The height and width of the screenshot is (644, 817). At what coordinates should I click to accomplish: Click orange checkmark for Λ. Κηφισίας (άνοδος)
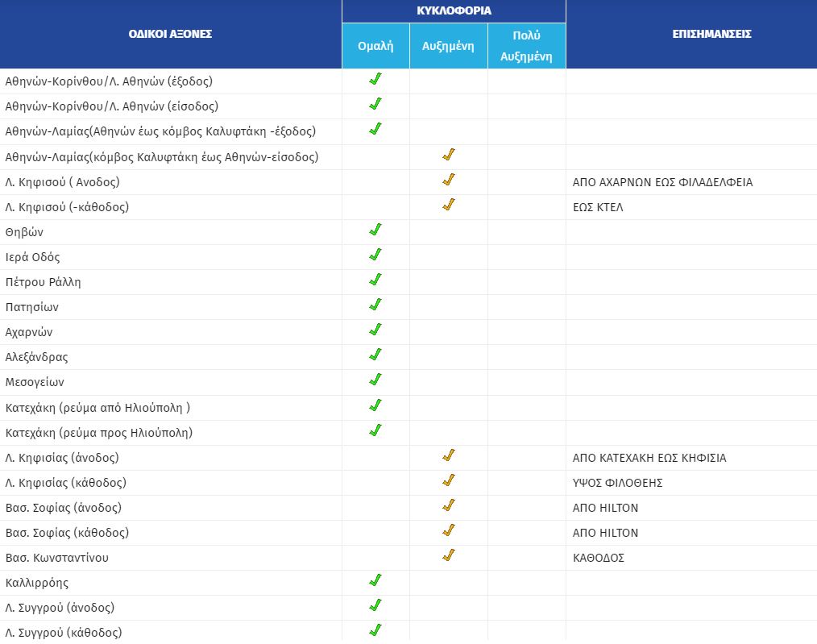coord(449,456)
